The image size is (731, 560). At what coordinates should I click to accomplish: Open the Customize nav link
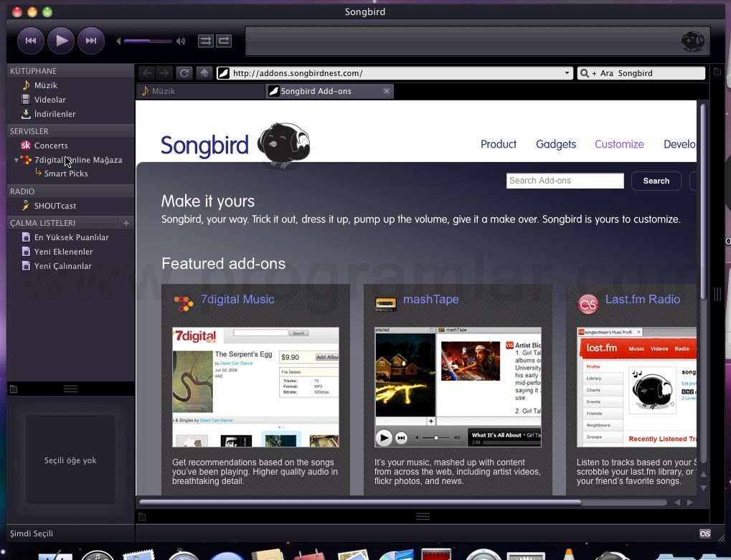[x=619, y=144]
